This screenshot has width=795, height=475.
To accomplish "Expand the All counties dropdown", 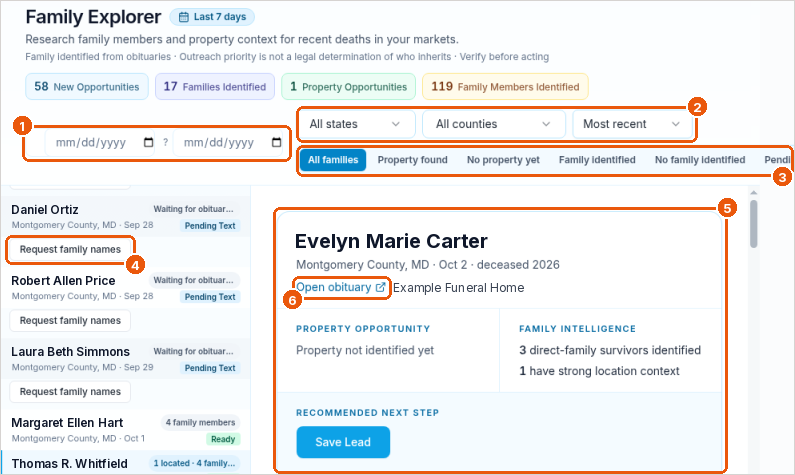I will 493,124.
